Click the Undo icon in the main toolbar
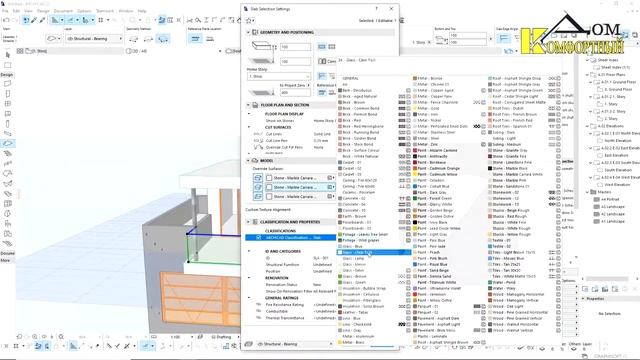 6,20
